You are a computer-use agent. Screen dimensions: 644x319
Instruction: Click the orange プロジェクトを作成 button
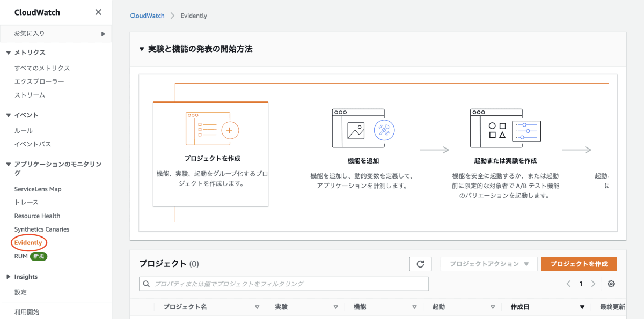pyautogui.click(x=579, y=264)
